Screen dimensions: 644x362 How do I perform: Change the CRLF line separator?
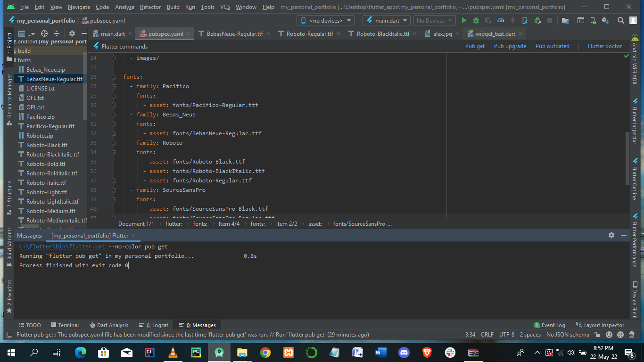pyautogui.click(x=487, y=335)
